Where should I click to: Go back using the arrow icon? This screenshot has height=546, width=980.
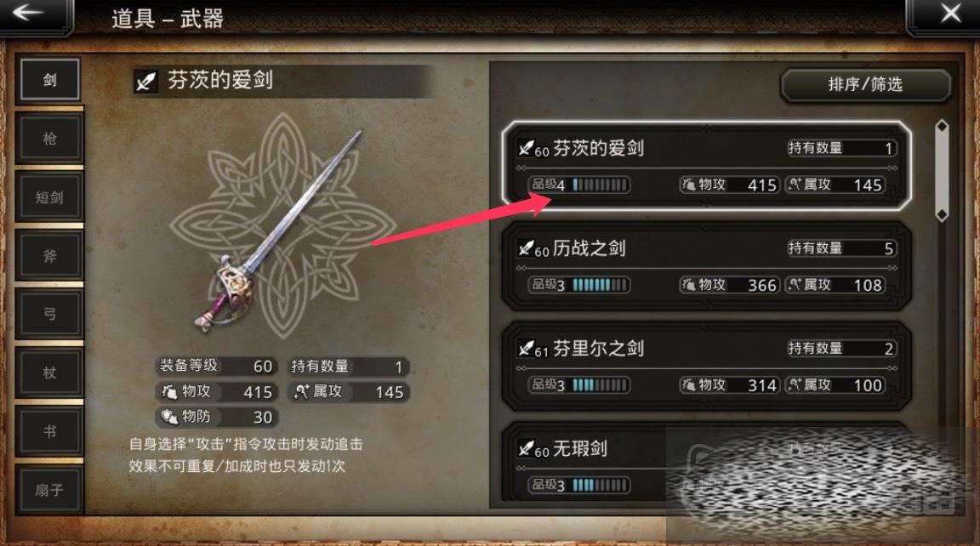pyautogui.click(x=28, y=13)
